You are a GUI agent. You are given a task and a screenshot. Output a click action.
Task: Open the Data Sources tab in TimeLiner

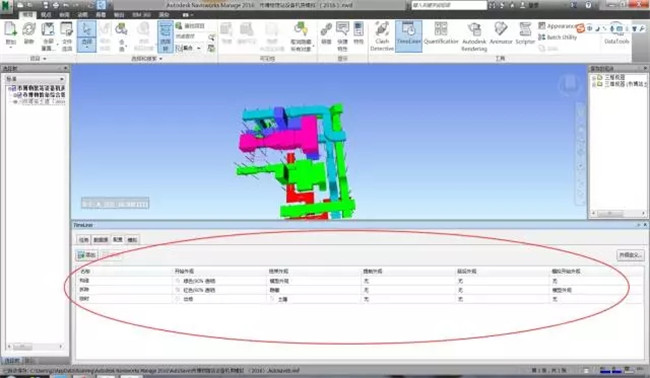coord(101,240)
